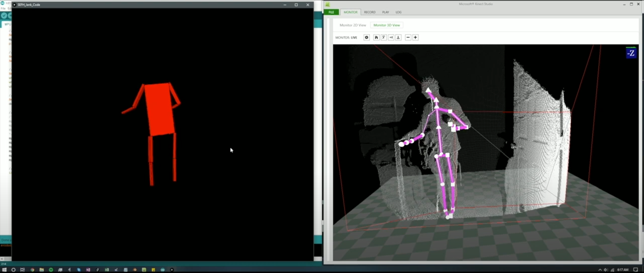Image resolution: width=644 pixels, height=273 pixels.
Task: Click the Arduino verify checkmark button
Action: (4, 15)
